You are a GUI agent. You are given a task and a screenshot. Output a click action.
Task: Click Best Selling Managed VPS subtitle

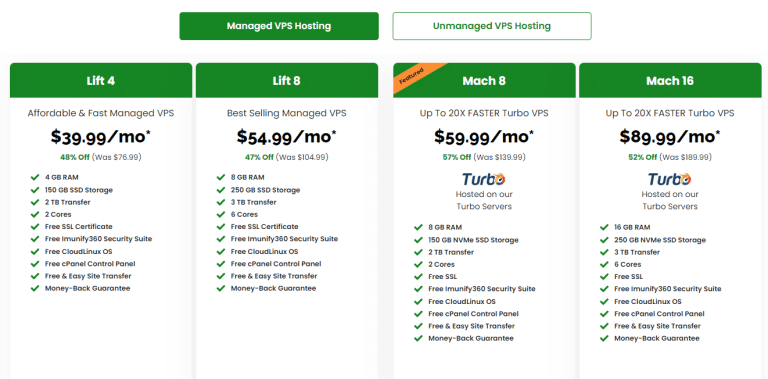[x=287, y=113]
